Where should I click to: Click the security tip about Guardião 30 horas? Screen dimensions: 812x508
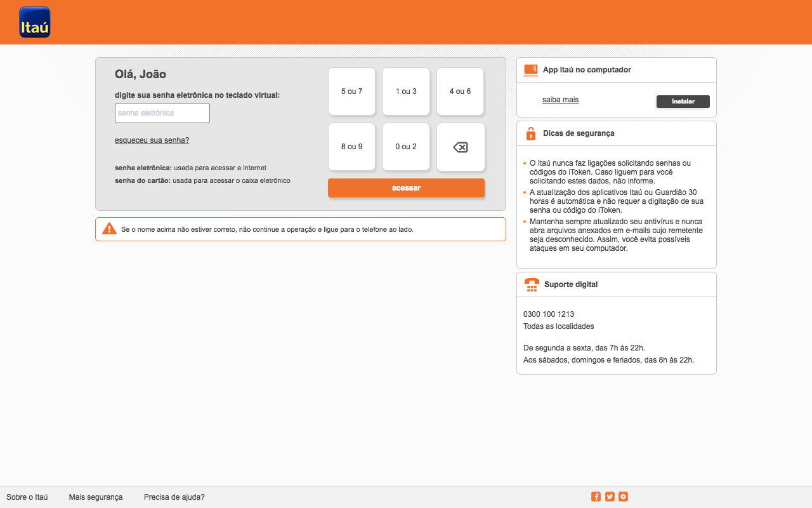[617, 201]
